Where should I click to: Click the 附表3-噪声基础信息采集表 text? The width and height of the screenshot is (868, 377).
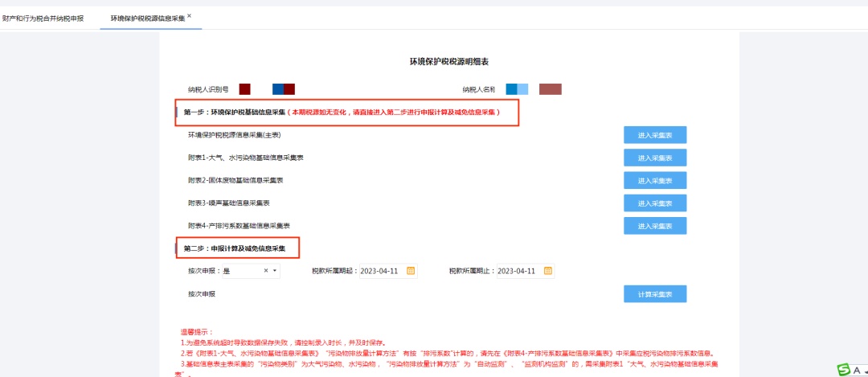pos(229,203)
